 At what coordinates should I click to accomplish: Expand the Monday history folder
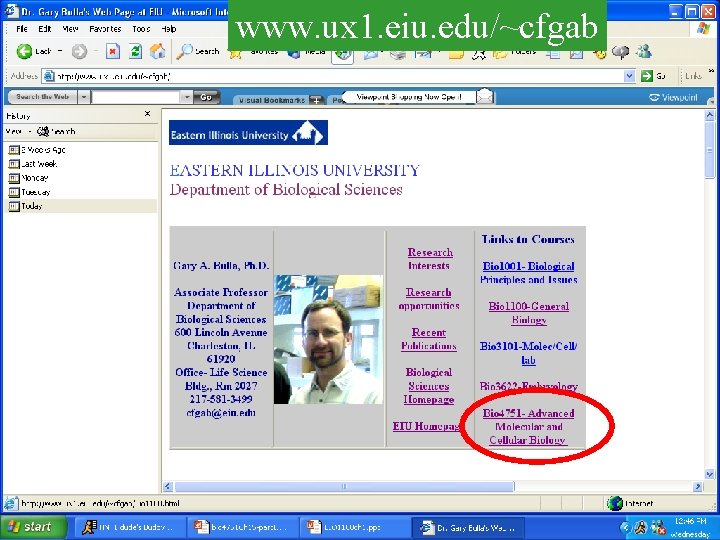click(28, 178)
